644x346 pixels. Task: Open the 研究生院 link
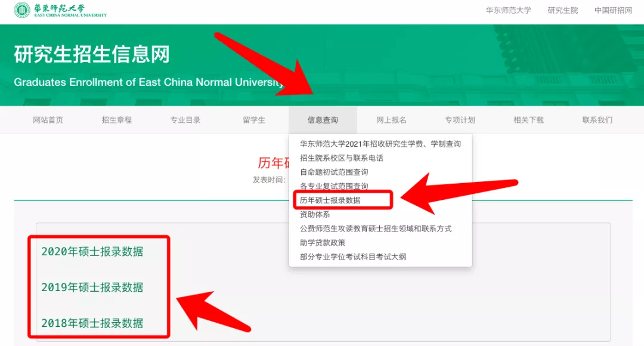[562, 10]
